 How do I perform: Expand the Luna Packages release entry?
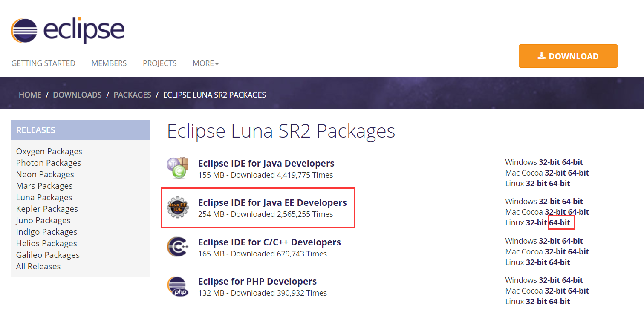[44, 197]
